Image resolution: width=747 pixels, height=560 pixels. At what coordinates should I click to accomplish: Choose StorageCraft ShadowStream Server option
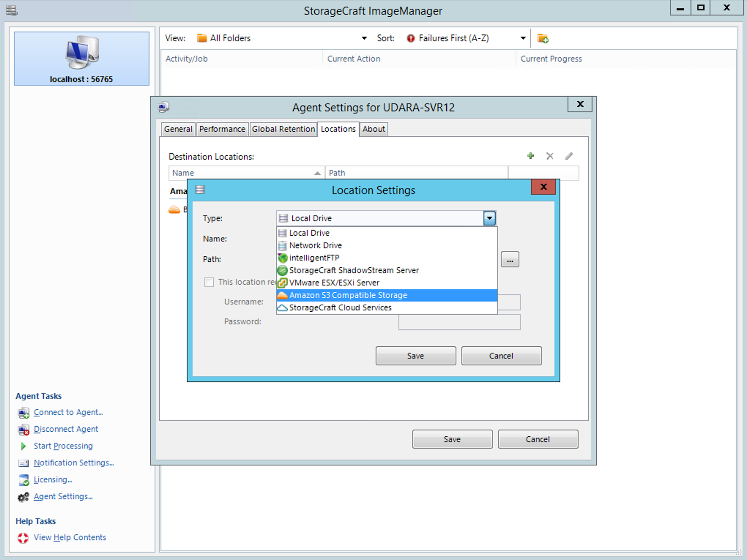(x=387, y=271)
